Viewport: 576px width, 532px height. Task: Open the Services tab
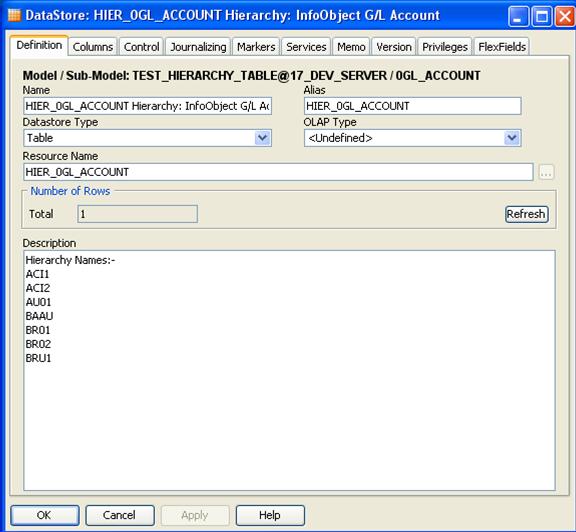pyautogui.click(x=306, y=47)
